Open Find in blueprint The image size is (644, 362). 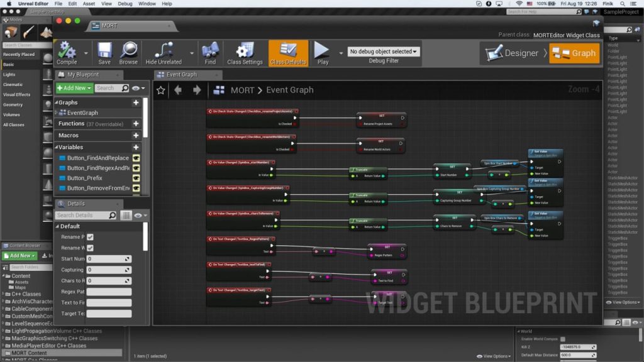tap(210, 53)
